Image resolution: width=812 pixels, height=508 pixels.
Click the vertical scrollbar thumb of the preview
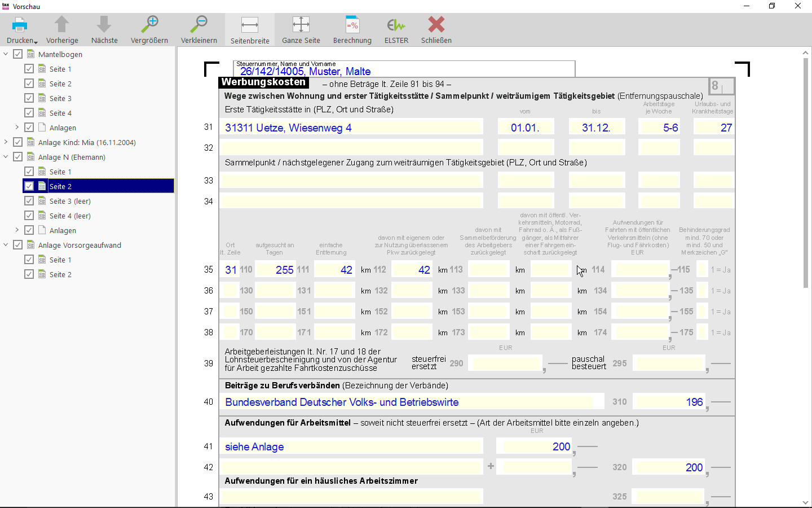[x=805, y=173]
